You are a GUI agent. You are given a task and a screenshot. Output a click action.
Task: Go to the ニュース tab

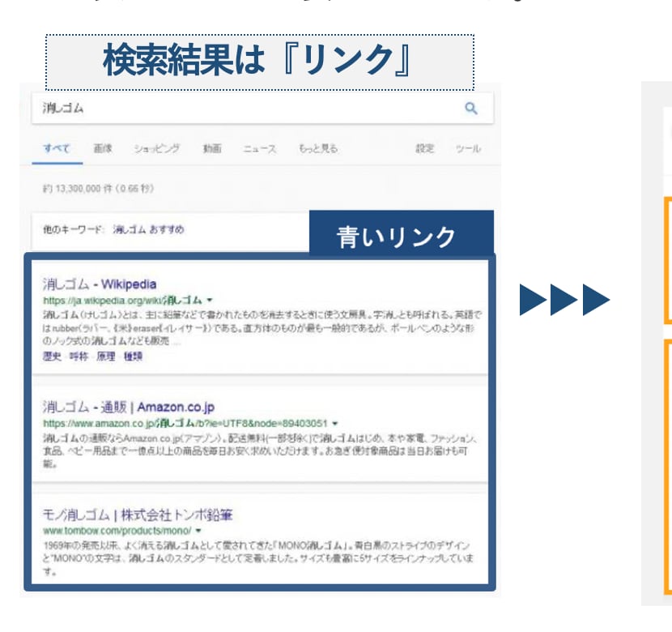point(260,149)
